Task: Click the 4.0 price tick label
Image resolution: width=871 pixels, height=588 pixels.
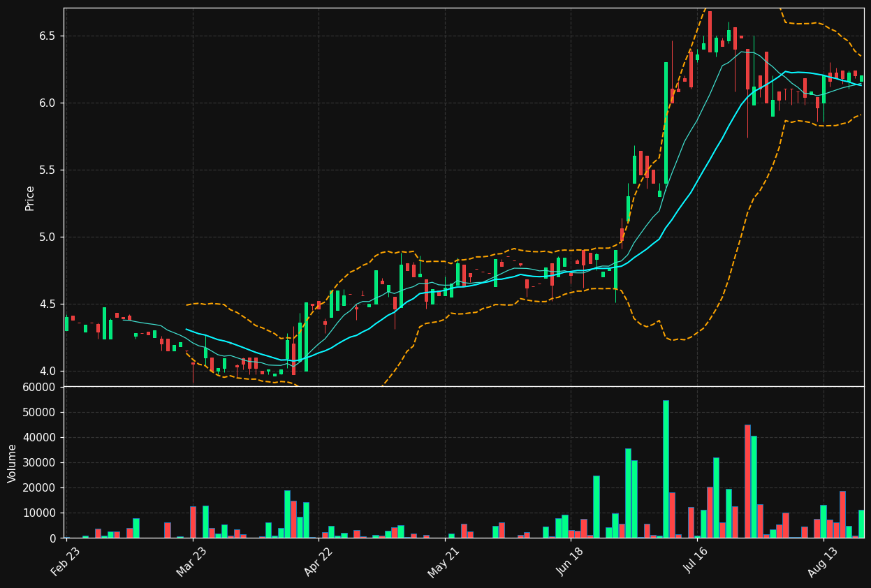Action: point(47,372)
